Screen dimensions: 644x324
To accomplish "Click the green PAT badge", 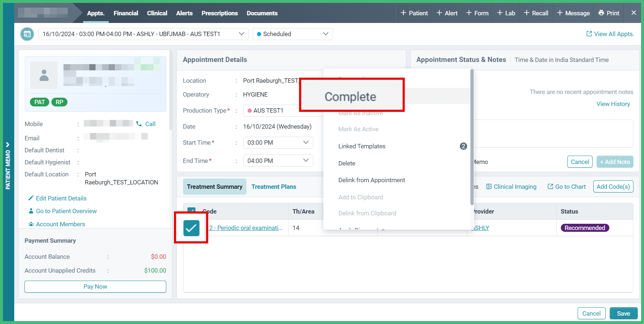I will click(39, 102).
